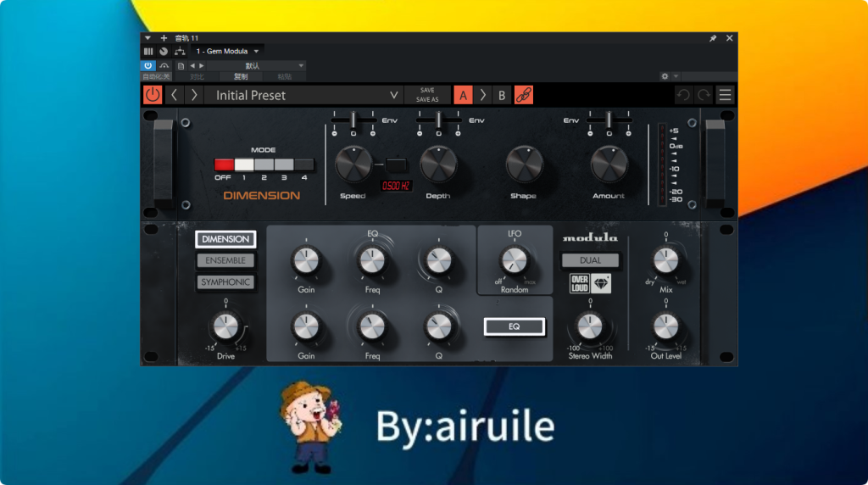Click the 对比 compare button
Viewport: 868px width, 485px height.
(197, 76)
